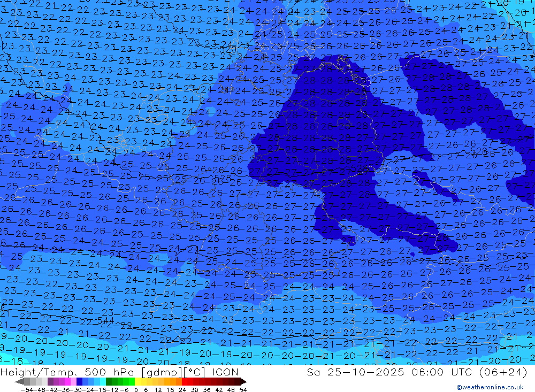Click the gray left arrow end of the color scale
This screenshot has width=535, height=392.
click(19, 381)
